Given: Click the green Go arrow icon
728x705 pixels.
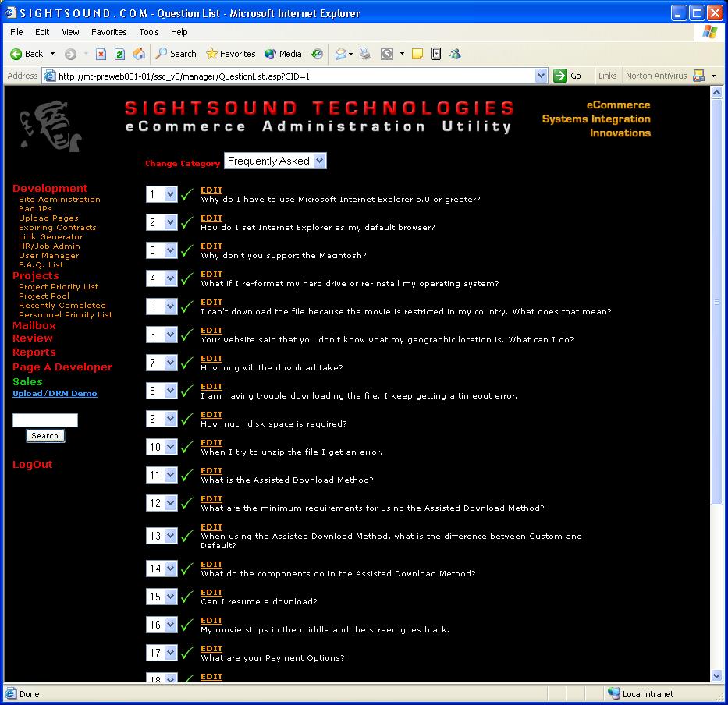Looking at the screenshot, I should click(560, 76).
